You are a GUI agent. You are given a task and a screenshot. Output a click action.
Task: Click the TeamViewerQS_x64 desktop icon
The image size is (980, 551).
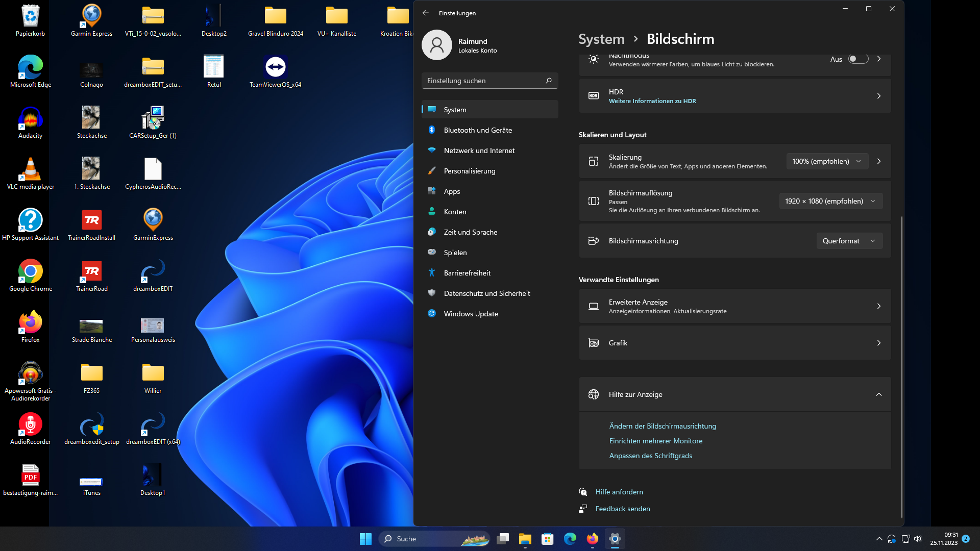tap(275, 67)
